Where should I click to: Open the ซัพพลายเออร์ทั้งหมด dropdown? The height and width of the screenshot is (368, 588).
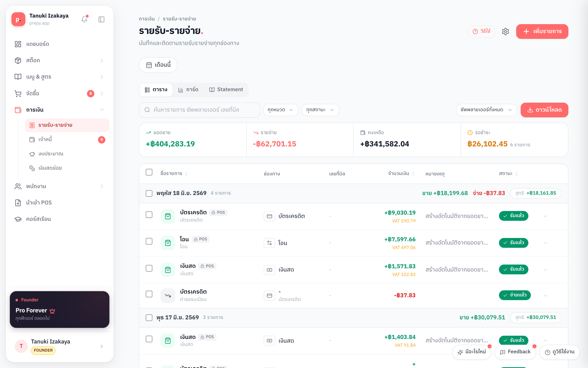[x=487, y=110]
